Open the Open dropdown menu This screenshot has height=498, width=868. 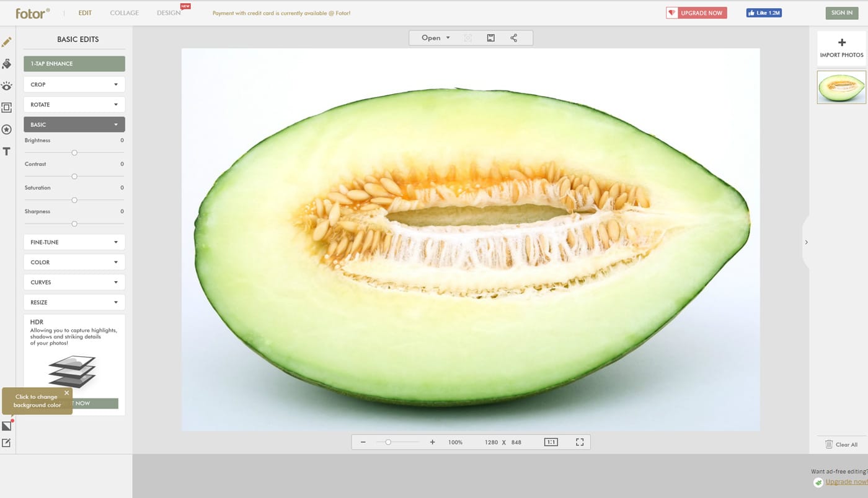pyautogui.click(x=435, y=38)
